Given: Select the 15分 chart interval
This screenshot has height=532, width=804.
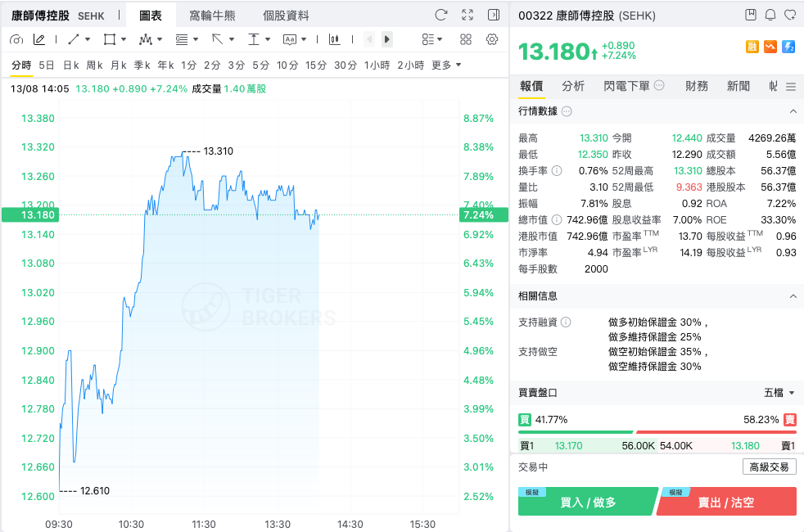Looking at the screenshot, I should pyautogui.click(x=316, y=65).
